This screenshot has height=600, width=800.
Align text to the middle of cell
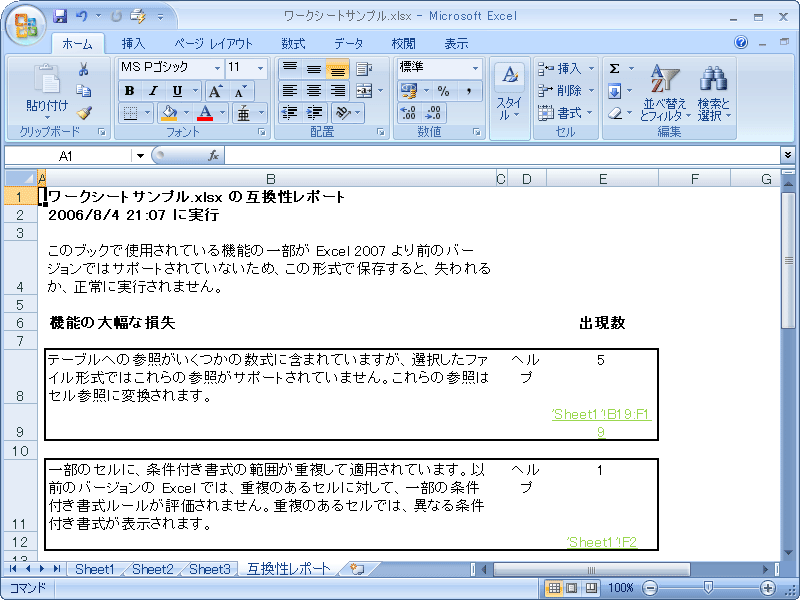(x=314, y=68)
